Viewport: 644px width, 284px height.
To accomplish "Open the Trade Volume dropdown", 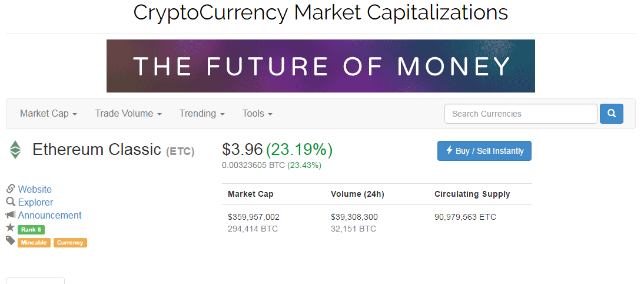I will (x=128, y=114).
